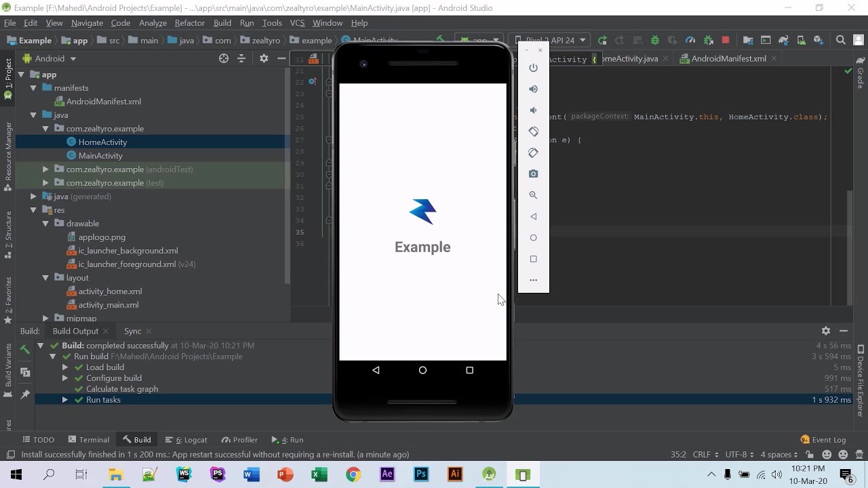The image size is (868, 488).
Task: Capture an emulator screenshot with the camera icon
Action: pos(533,174)
